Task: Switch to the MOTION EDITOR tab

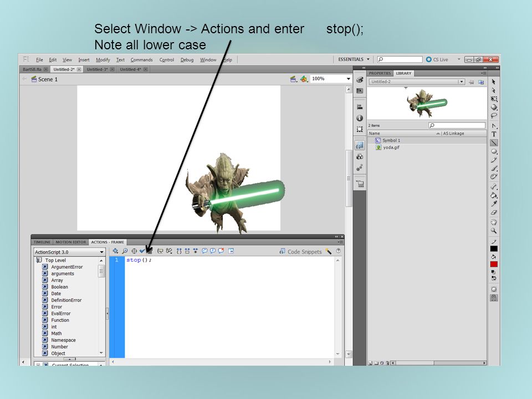Action: tap(70, 242)
